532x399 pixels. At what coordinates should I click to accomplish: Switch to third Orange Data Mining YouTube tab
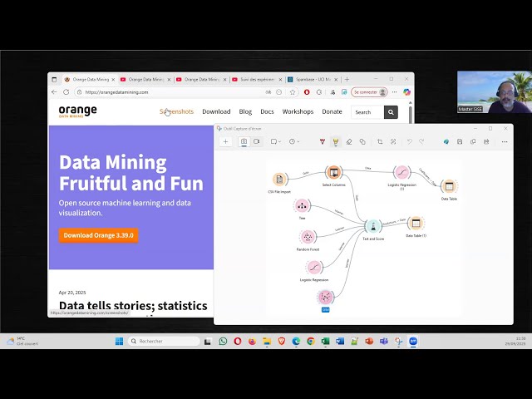201,80
